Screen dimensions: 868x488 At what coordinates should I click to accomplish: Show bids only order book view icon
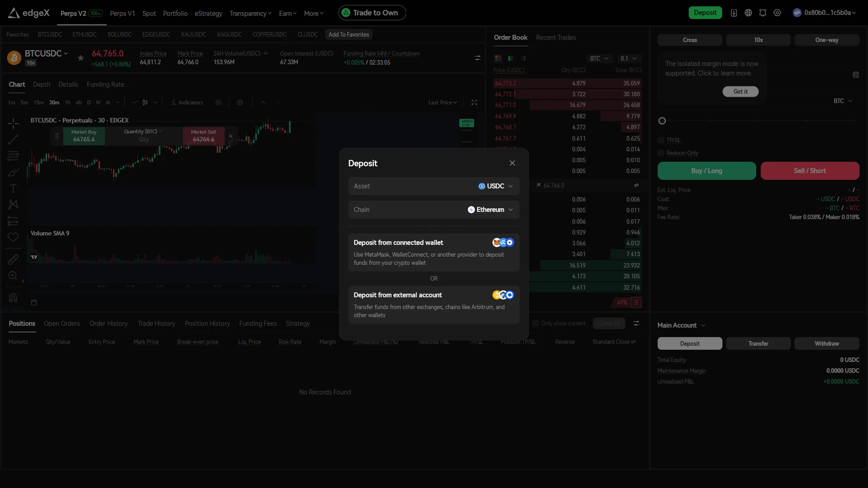(510, 58)
